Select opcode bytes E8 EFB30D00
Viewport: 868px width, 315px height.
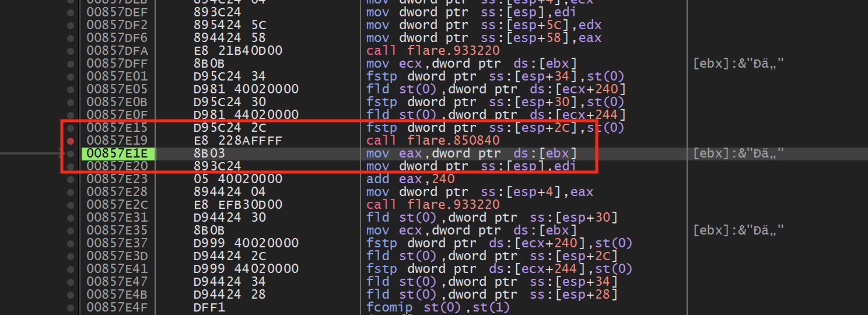tap(238, 205)
